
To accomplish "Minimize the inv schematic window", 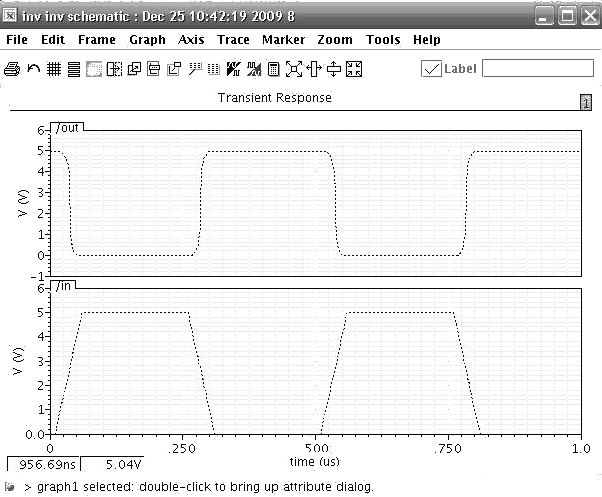I will [543, 16].
